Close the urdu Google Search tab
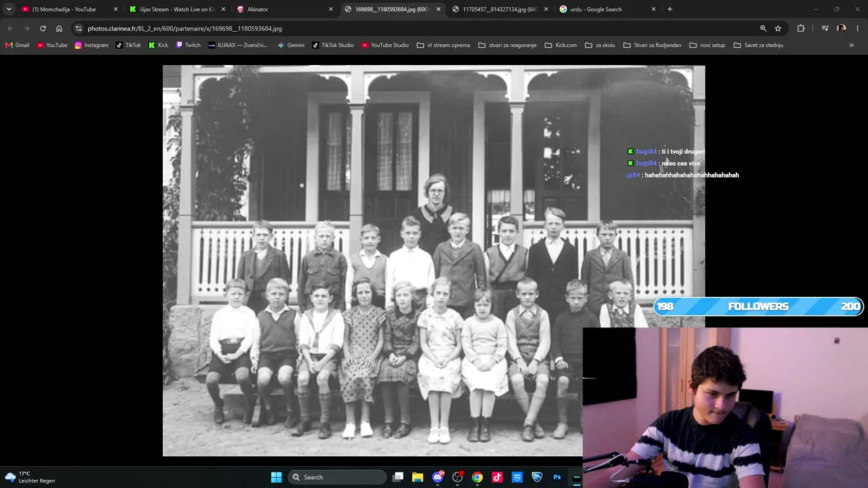 pyautogui.click(x=654, y=9)
